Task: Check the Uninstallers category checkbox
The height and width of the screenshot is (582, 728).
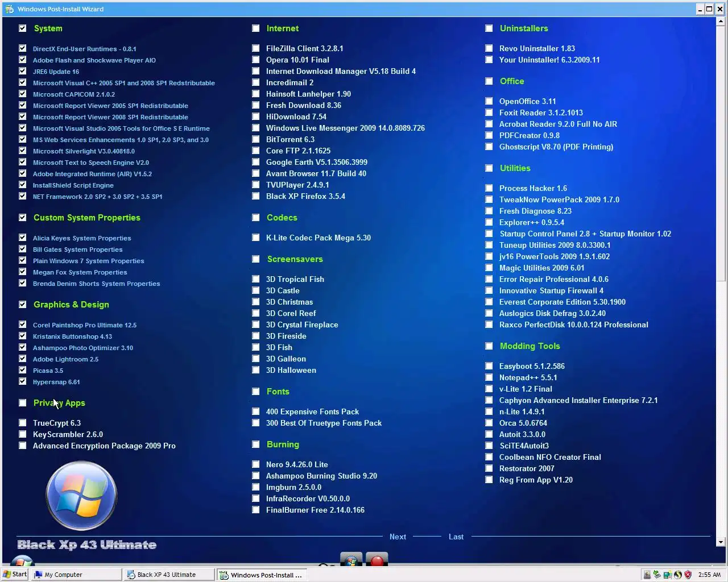Action: click(x=489, y=28)
